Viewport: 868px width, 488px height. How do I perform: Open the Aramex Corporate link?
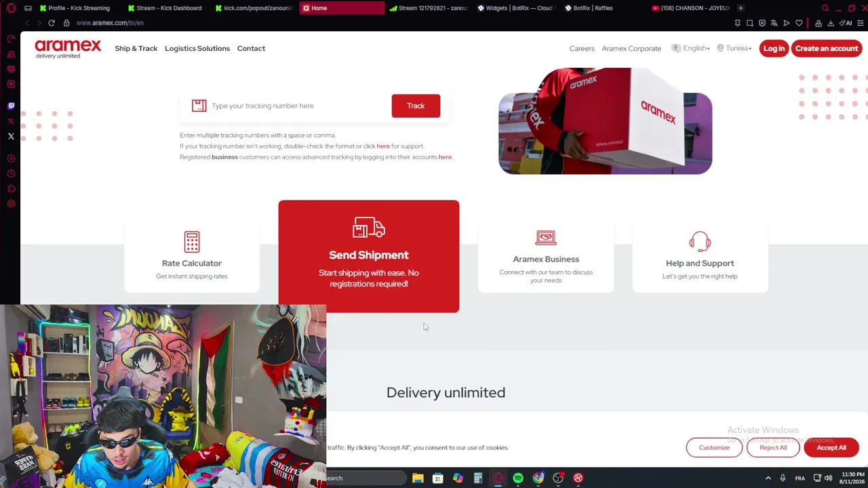click(631, 49)
